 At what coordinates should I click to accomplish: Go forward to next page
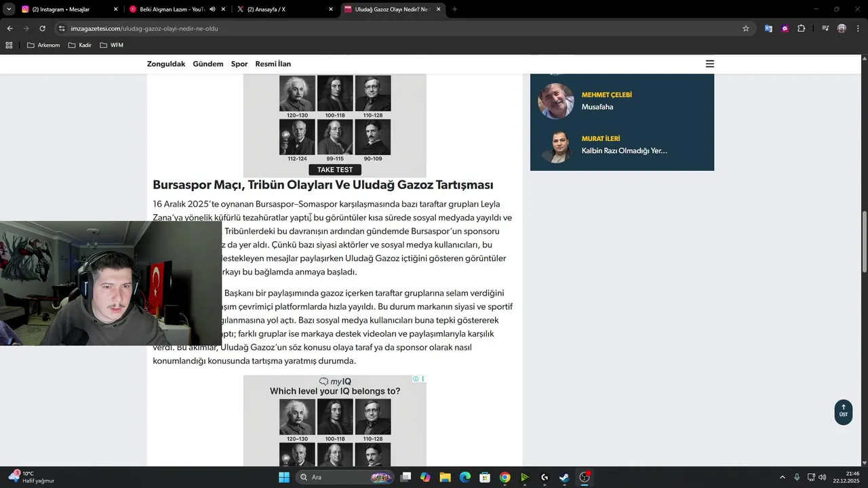pos(26,28)
